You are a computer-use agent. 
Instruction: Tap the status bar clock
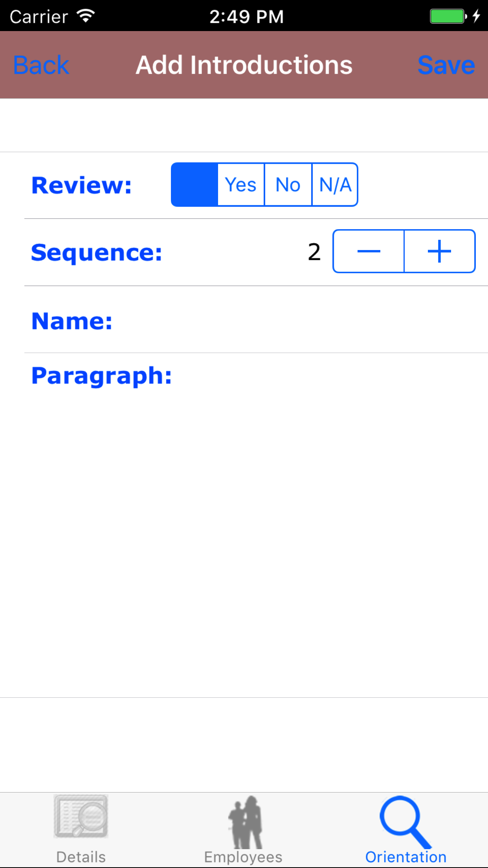click(246, 17)
